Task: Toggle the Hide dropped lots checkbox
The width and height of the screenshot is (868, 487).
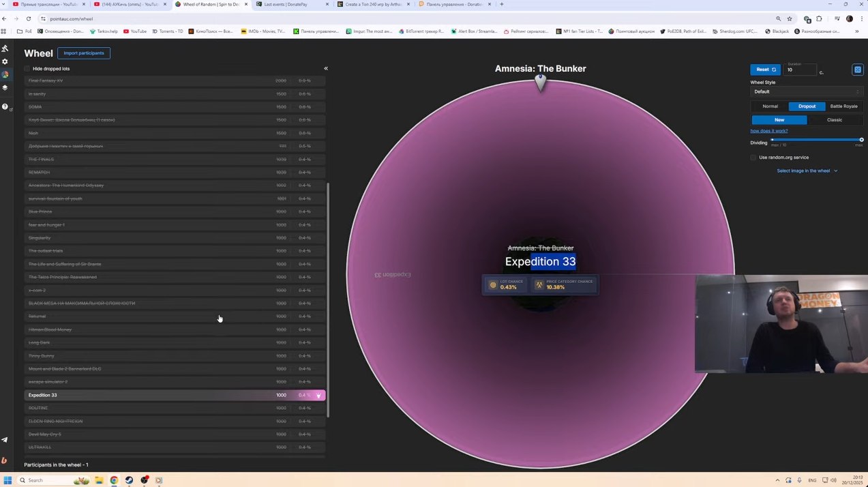Action: [27, 69]
